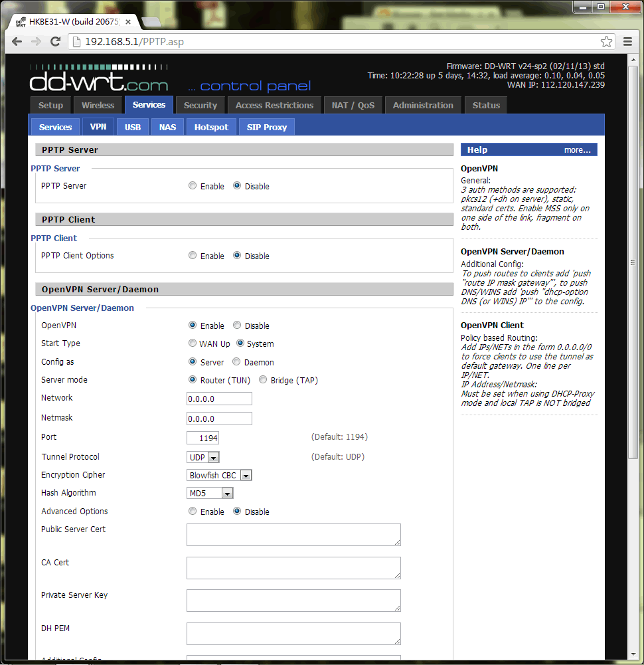Set Config as Server
The height and width of the screenshot is (665, 644).
point(193,362)
